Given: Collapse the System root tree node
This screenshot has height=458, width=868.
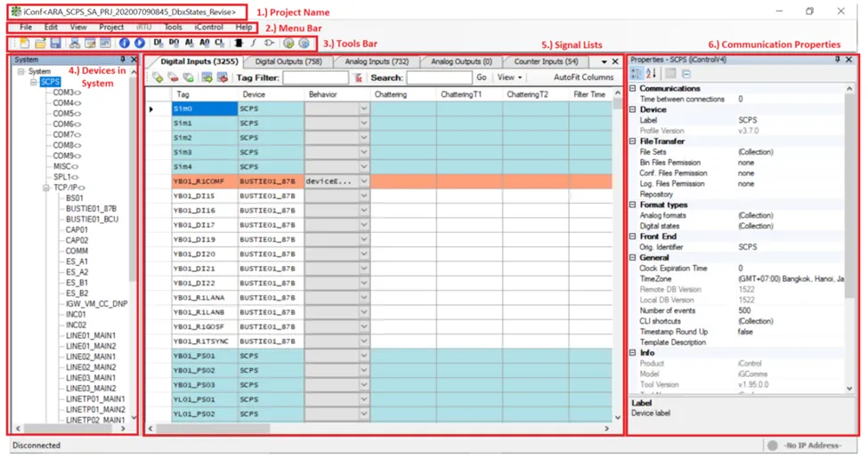Looking at the screenshot, I should pyautogui.click(x=21, y=71).
